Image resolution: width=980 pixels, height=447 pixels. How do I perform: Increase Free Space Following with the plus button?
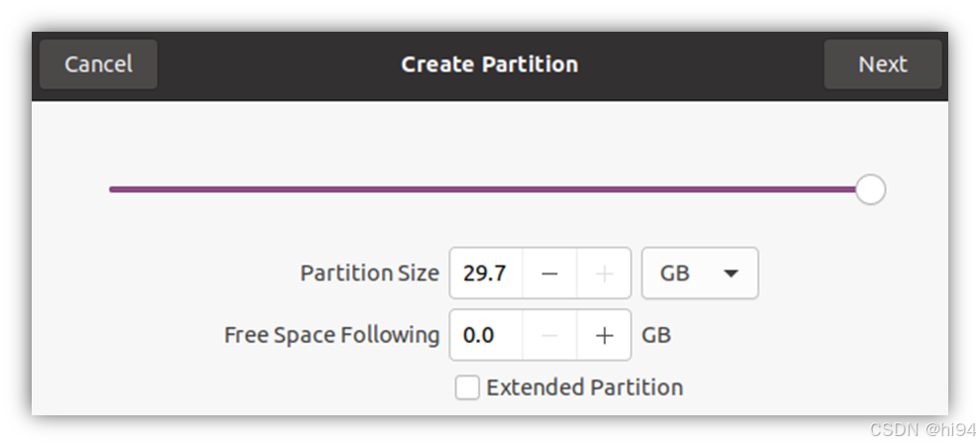pos(604,335)
